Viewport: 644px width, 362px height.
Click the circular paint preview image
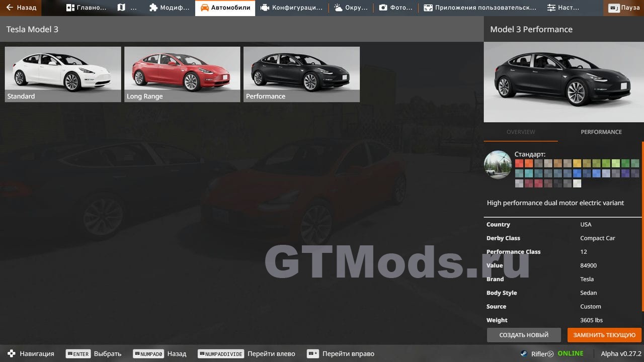[498, 164]
